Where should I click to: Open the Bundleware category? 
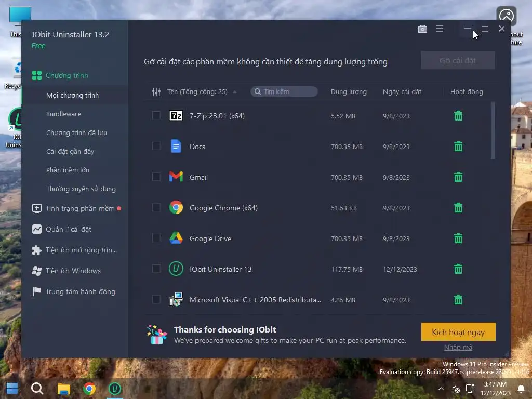[63, 114]
